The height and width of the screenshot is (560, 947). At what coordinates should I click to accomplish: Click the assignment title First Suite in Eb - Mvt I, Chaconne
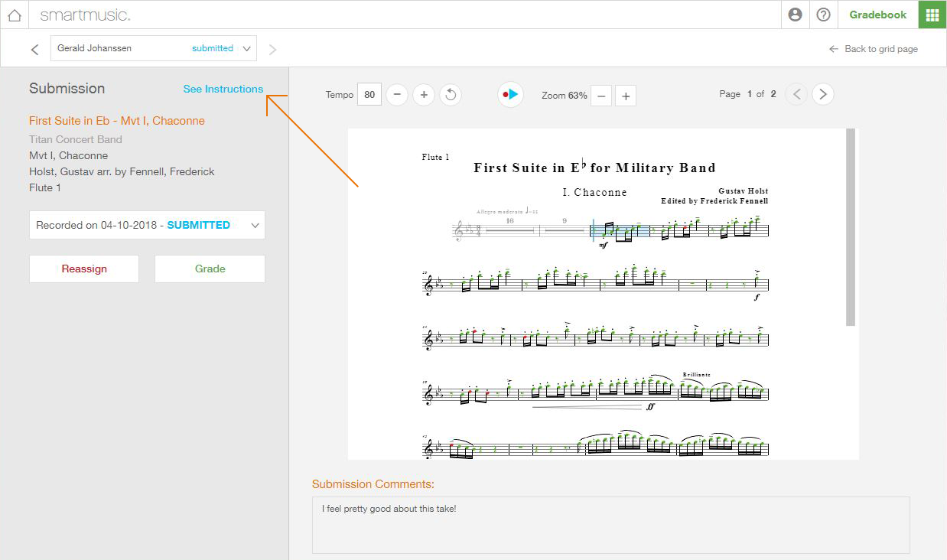tap(117, 121)
